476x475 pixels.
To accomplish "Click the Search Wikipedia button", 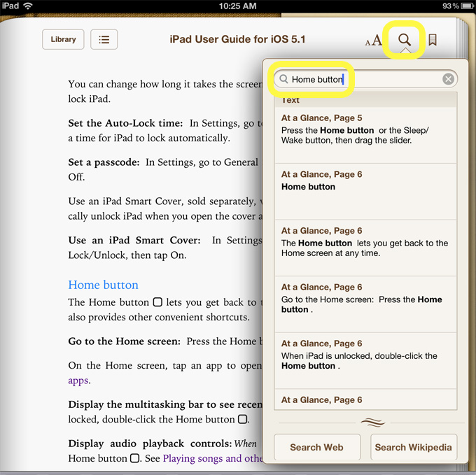I will coord(413,447).
